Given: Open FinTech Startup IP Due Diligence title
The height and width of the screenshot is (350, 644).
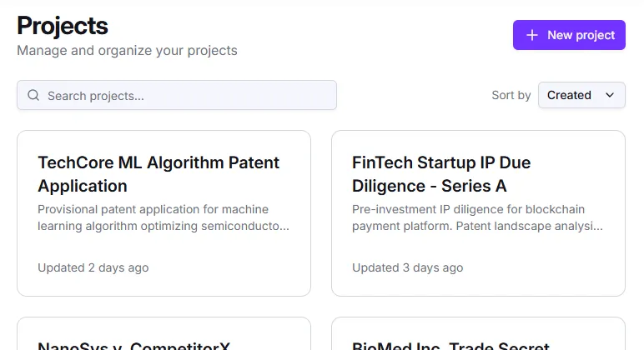Looking at the screenshot, I should pyautogui.click(x=441, y=173).
